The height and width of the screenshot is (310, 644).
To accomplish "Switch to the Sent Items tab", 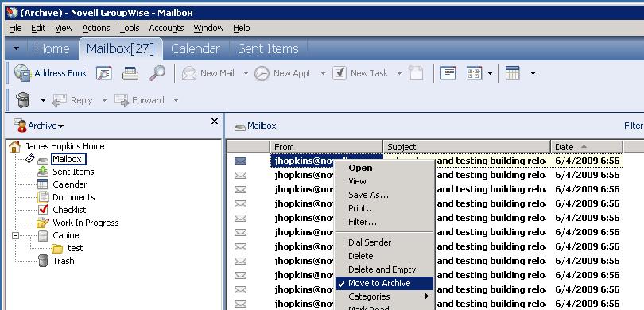I will click(x=268, y=48).
